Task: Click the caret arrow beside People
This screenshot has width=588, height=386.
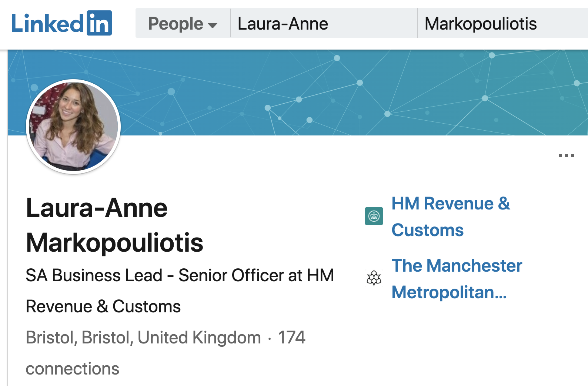Action: tap(213, 25)
